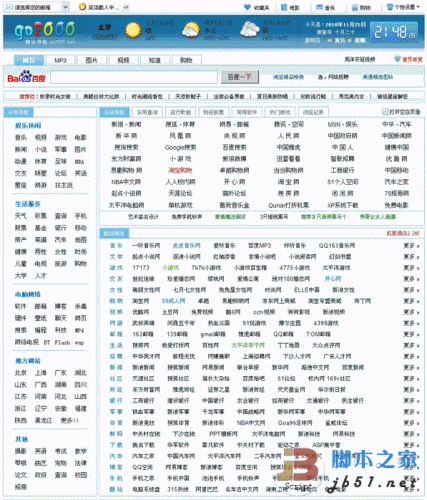The height and width of the screenshot is (500, 427).
Task: Open 生活服务 category heading in sidebar
Action: click(28, 204)
